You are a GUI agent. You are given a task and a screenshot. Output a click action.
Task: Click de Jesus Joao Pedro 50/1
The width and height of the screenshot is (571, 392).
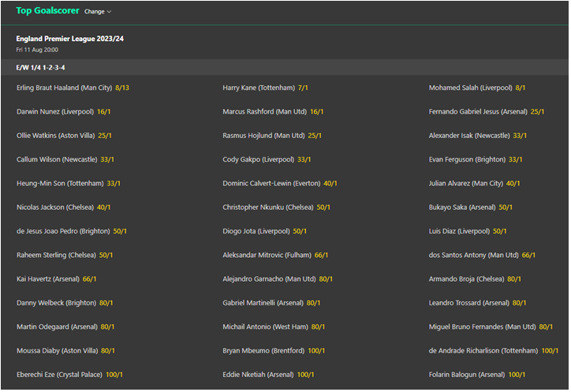[71, 231]
